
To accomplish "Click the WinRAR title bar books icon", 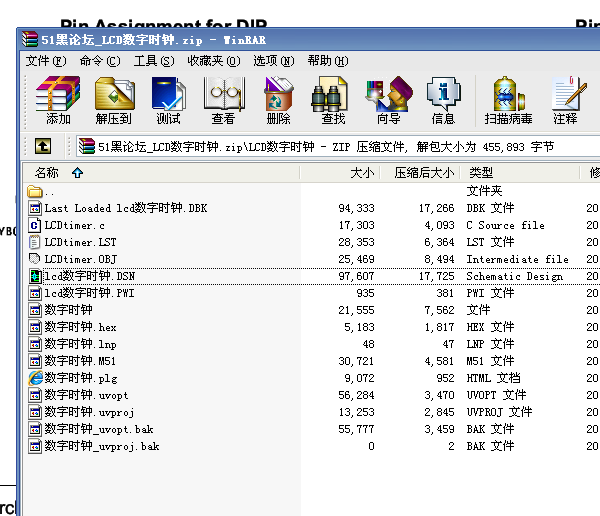I will (30, 39).
